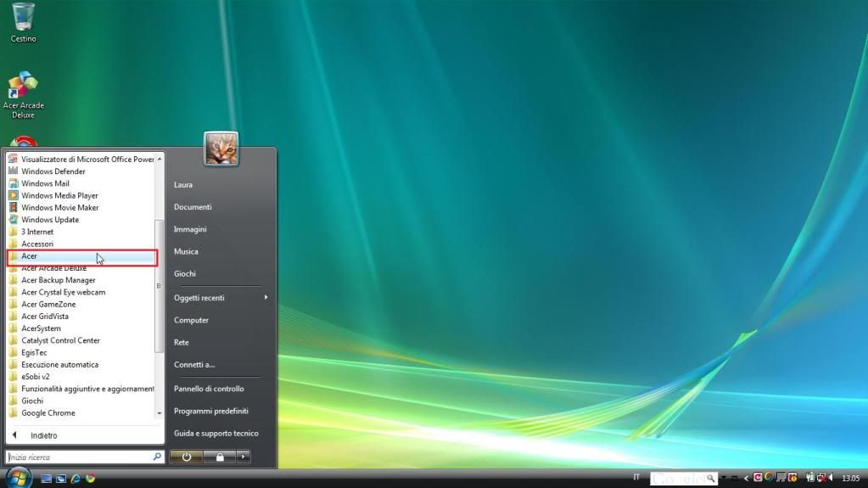The width and height of the screenshot is (868, 488).
Task: Click the Show Desktop quick launch icon
Action: click(x=46, y=479)
